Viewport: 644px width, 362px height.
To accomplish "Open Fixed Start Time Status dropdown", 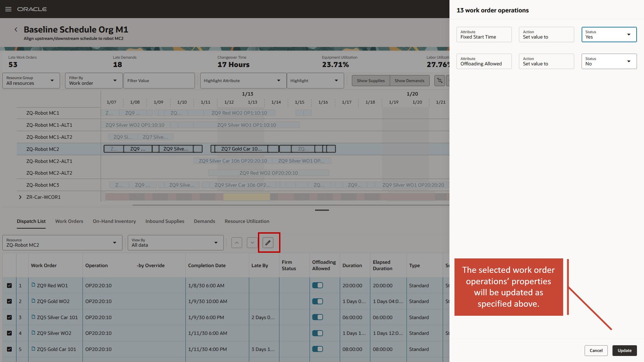I will point(609,35).
